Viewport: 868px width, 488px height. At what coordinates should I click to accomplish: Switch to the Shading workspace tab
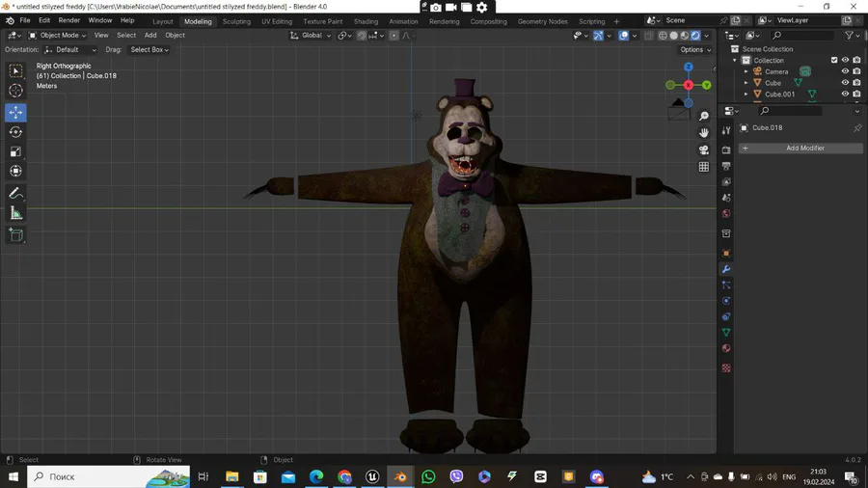[366, 21]
